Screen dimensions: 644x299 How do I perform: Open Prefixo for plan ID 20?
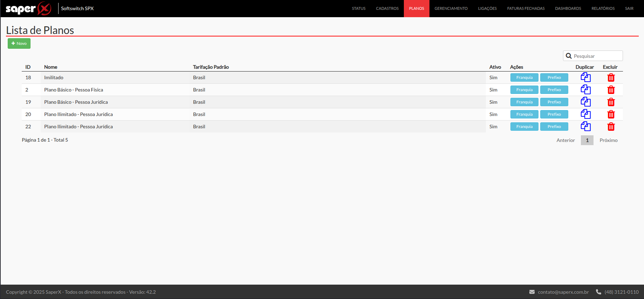coord(554,114)
